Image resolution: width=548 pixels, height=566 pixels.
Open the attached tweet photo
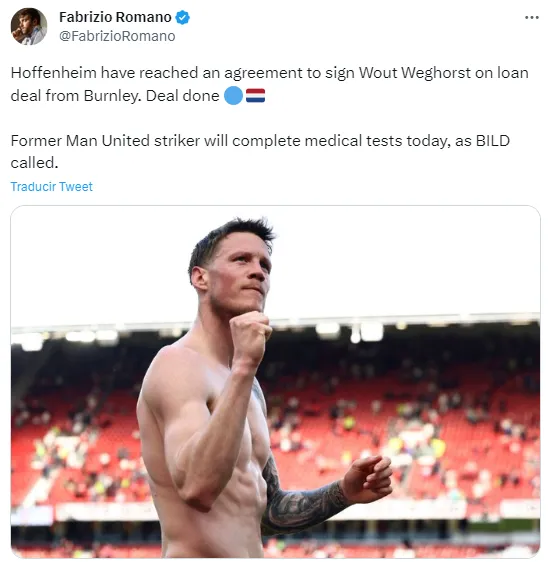pos(275,382)
